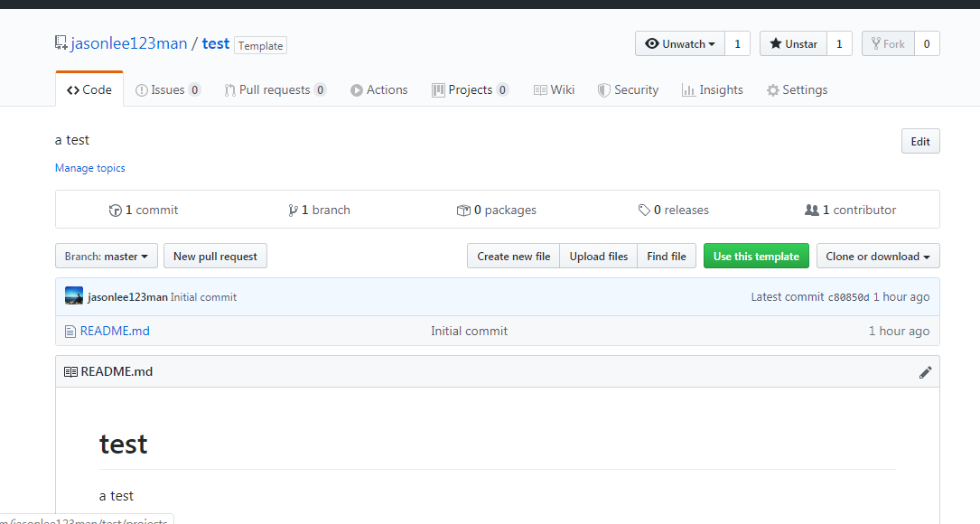Open the Wiki tab
Image resolution: width=980 pixels, height=524 pixels.
pyautogui.click(x=554, y=90)
